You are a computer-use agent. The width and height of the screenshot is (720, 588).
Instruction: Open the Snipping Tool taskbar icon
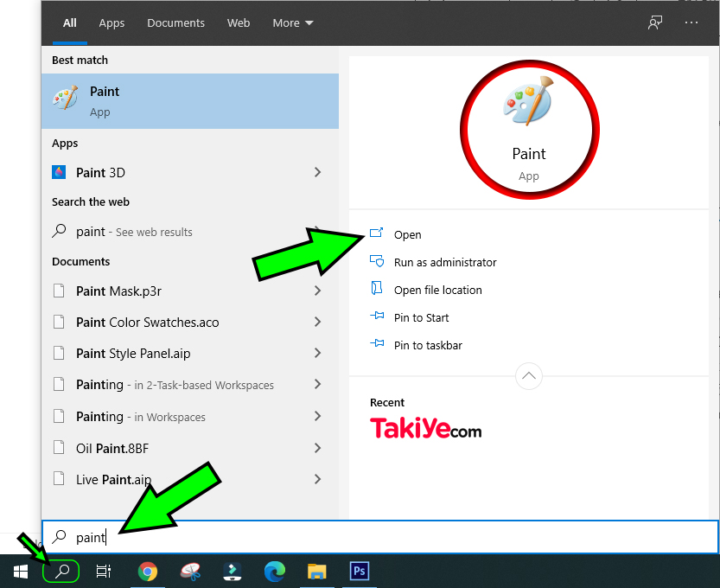pos(190,572)
